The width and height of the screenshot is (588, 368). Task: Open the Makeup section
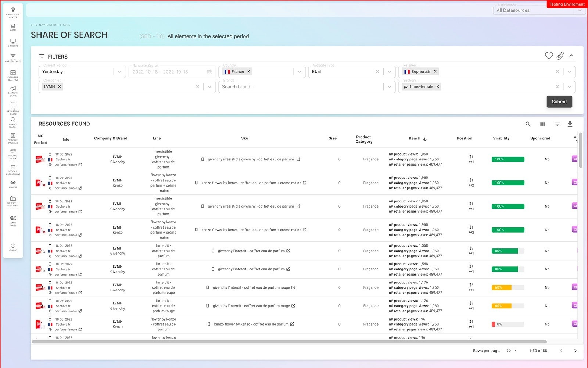tap(13, 184)
